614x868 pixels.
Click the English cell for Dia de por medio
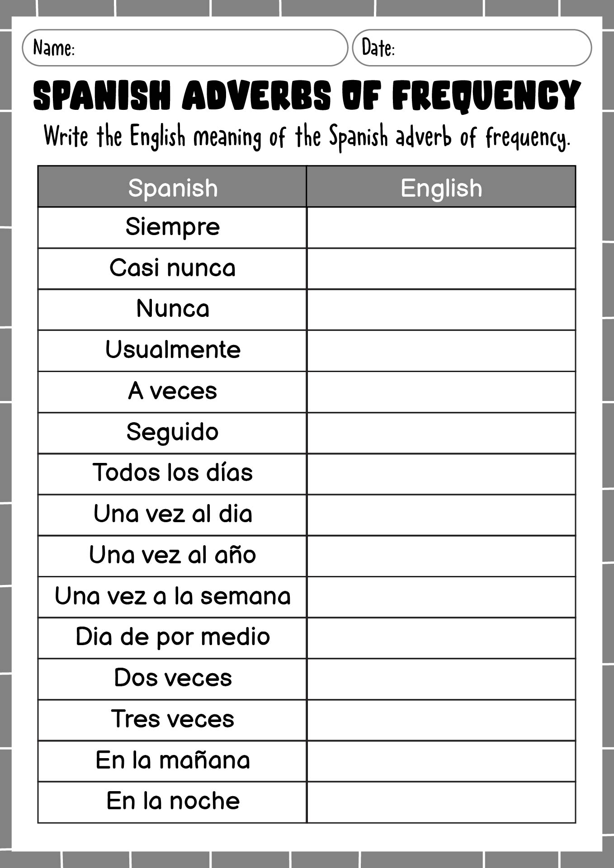[441, 638]
